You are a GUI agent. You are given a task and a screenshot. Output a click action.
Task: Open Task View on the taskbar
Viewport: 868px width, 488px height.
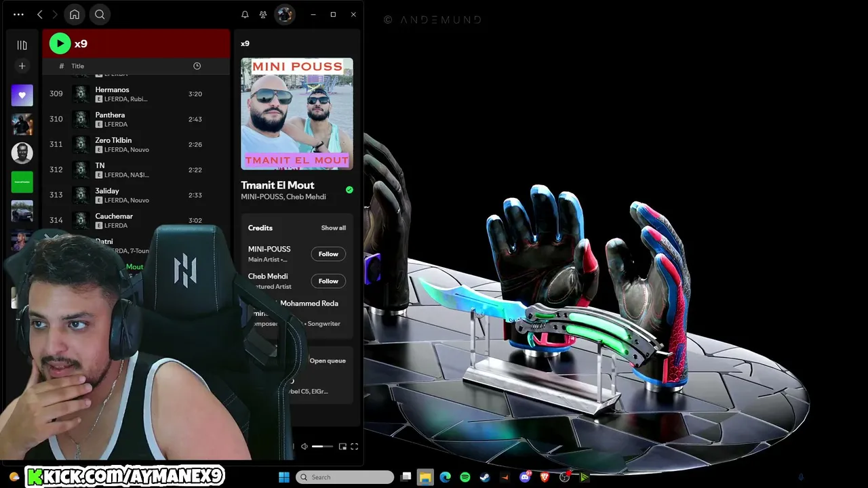(406, 477)
